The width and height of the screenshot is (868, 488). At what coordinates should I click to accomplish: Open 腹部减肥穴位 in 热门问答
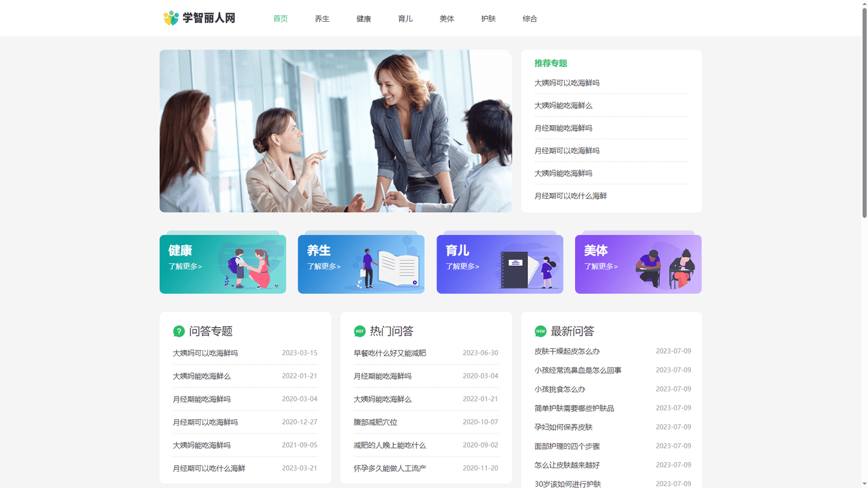pos(375,422)
